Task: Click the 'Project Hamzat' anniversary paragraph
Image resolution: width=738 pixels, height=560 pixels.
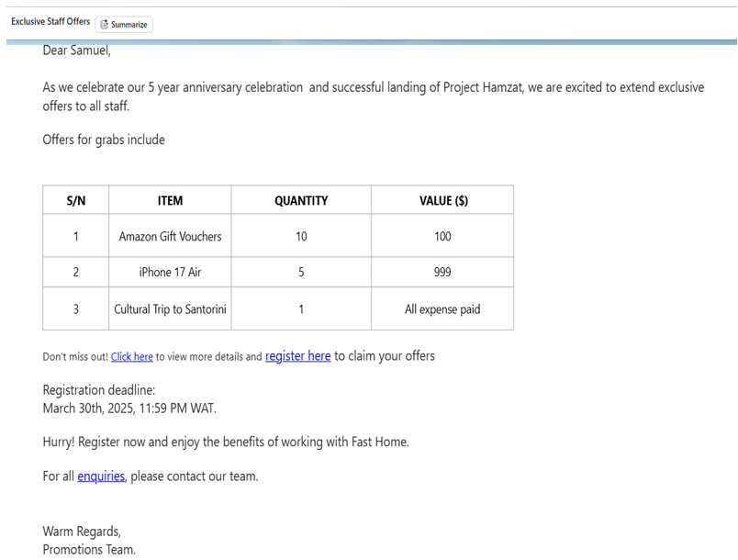Action: tap(374, 96)
